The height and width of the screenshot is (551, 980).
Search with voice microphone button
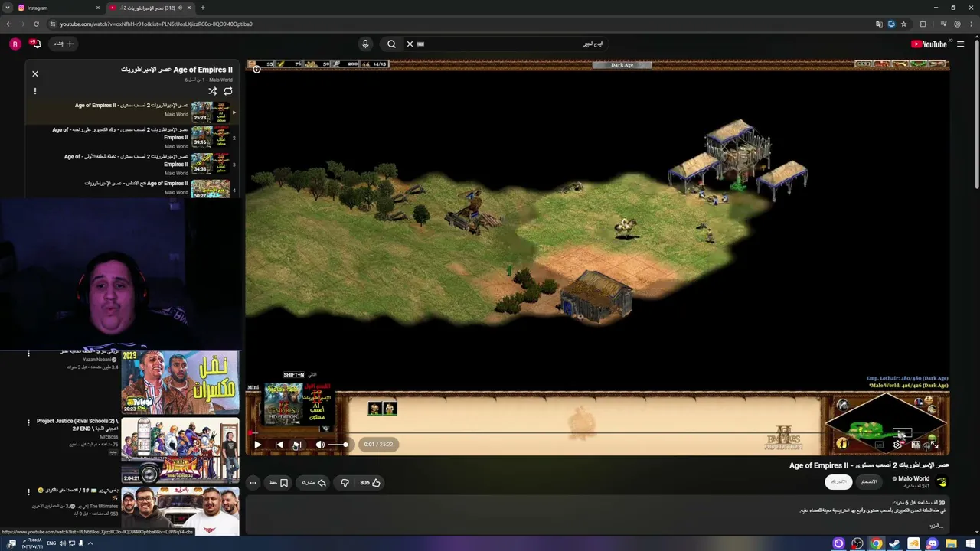[365, 44]
